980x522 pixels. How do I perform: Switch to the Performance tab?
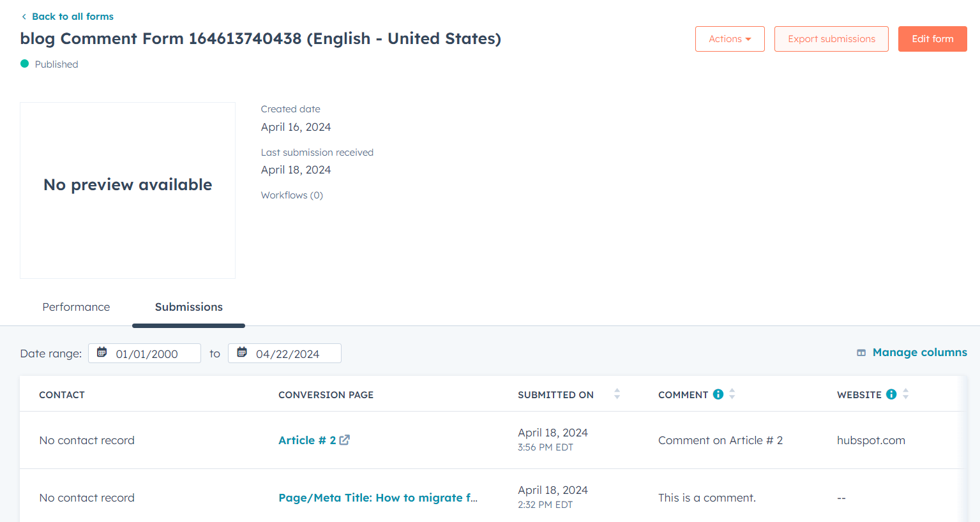(76, 307)
